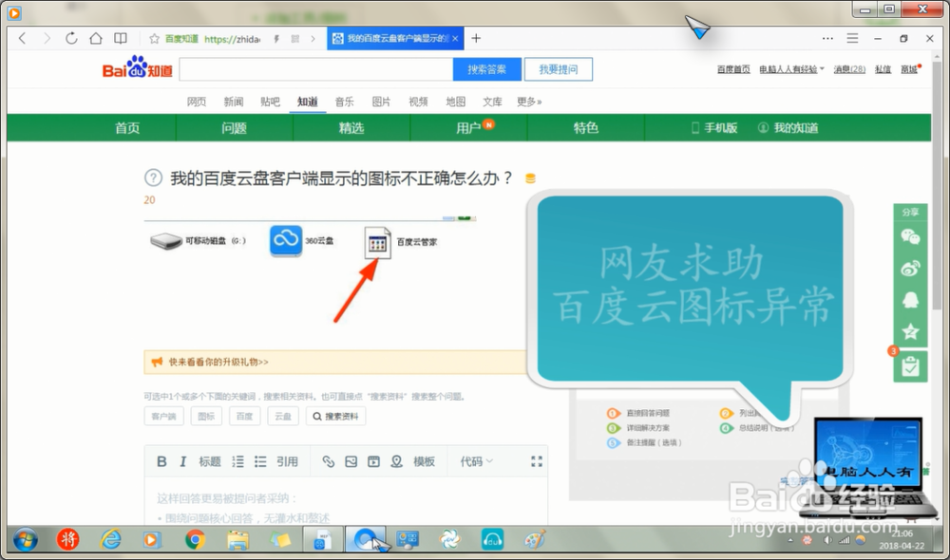This screenshot has height=560, width=950.
Task: Switch to the 贴吧 search category
Action: point(270,102)
